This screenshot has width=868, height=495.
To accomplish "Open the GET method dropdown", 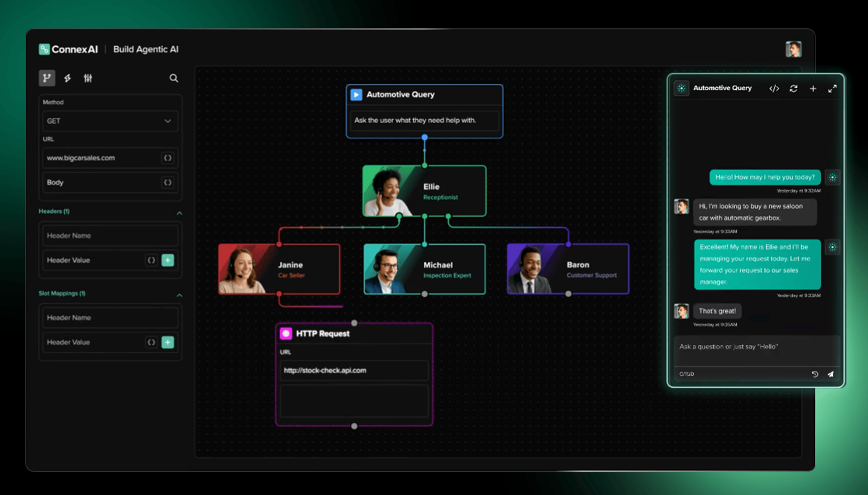I will click(110, 121).
